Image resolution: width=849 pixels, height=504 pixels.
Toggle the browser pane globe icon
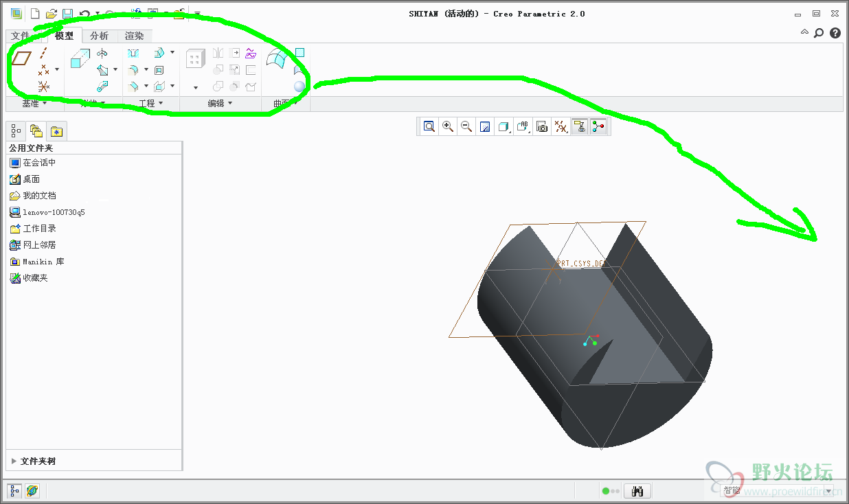(32, 491)
